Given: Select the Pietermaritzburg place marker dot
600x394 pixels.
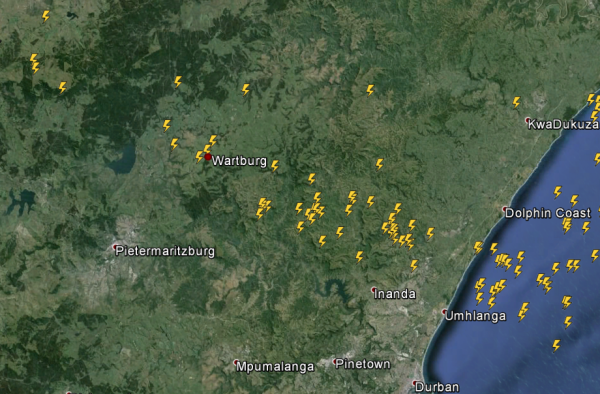Looking at the screenshot, I should pyautogui.click(x=114, y=247).
